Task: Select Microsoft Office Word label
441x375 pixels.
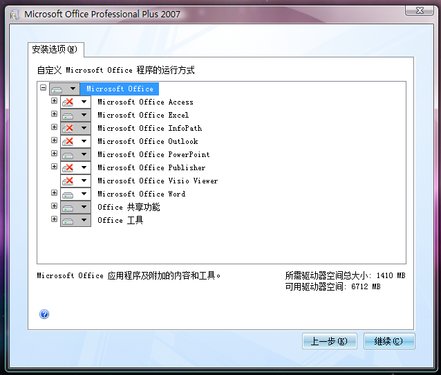Action: [x=141, y=194]
